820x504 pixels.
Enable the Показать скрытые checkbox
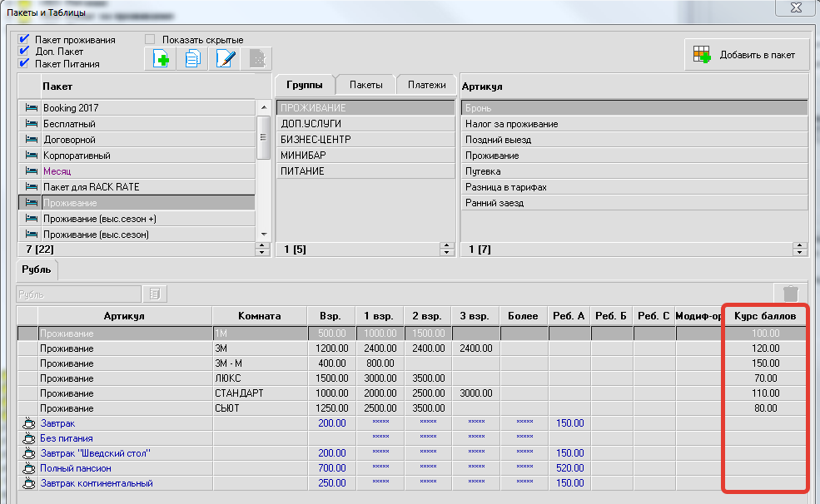pos(151,39)
